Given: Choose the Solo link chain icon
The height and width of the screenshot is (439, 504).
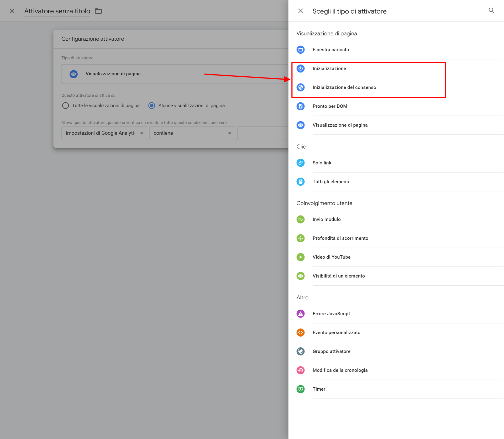Looking at the screenshot, I should 301,163.
